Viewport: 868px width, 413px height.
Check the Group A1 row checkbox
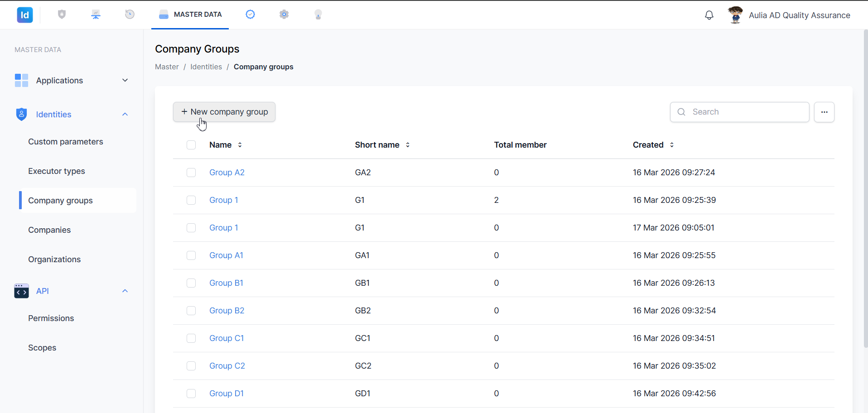(191, 255)
